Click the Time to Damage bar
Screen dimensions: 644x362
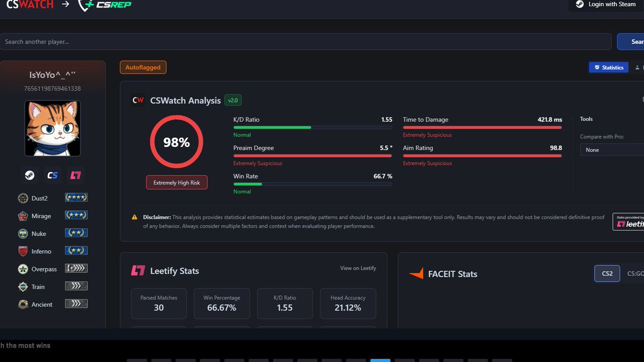482,127
